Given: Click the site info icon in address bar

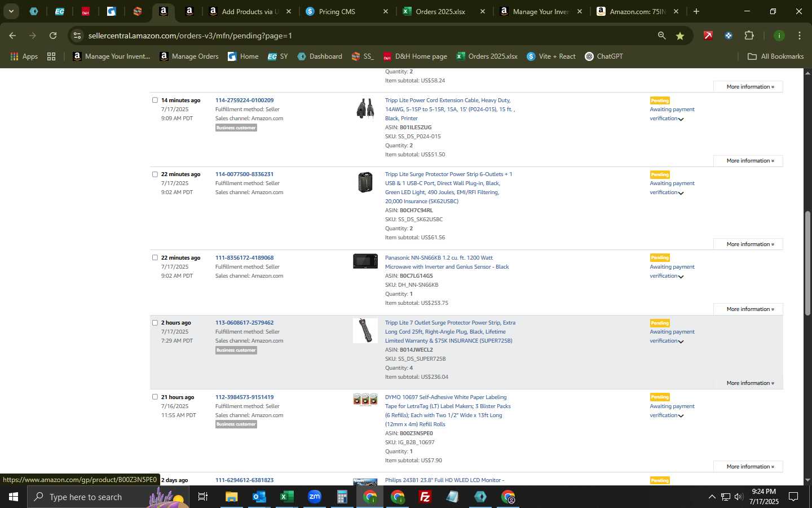Looking at the screenshot, I should 77,36.
